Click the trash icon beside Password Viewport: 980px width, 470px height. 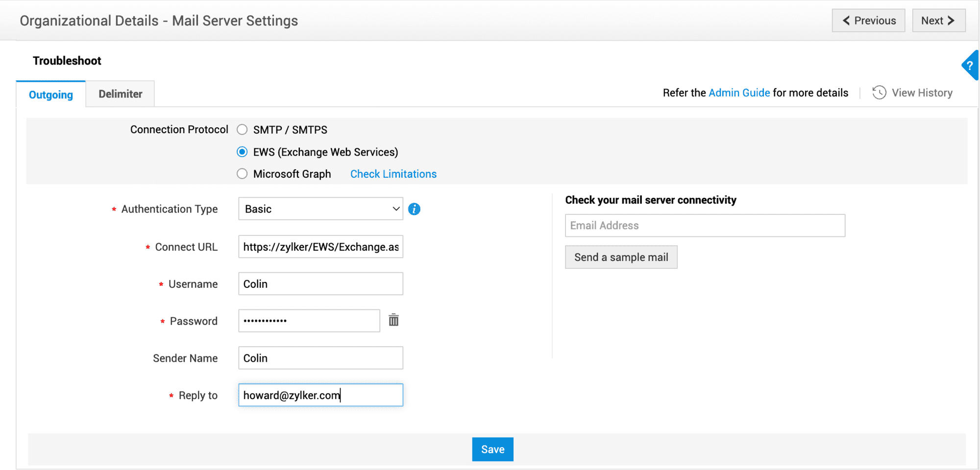click(393, 320)
